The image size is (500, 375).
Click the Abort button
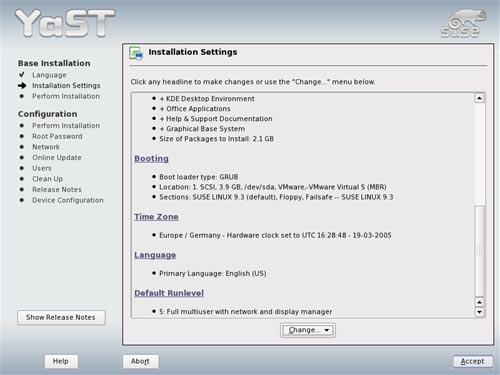pyautogui.click(x=140, y=361)
